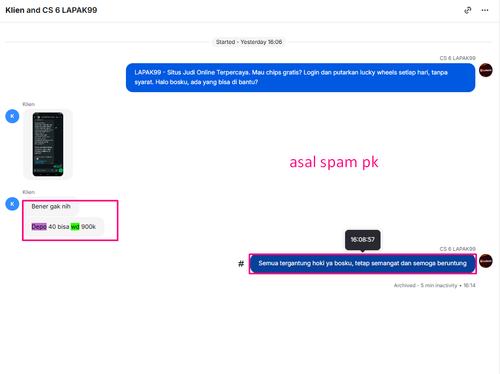The image size is (500, 374).
Task: Click the 'Started - Yesterday 16:06' label
Action: tap(249, 42)
